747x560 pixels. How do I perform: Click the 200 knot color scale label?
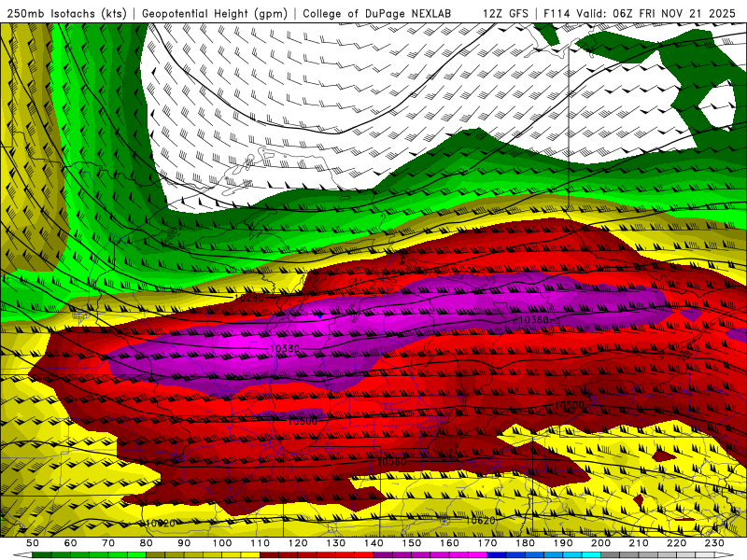pos(600,543)
